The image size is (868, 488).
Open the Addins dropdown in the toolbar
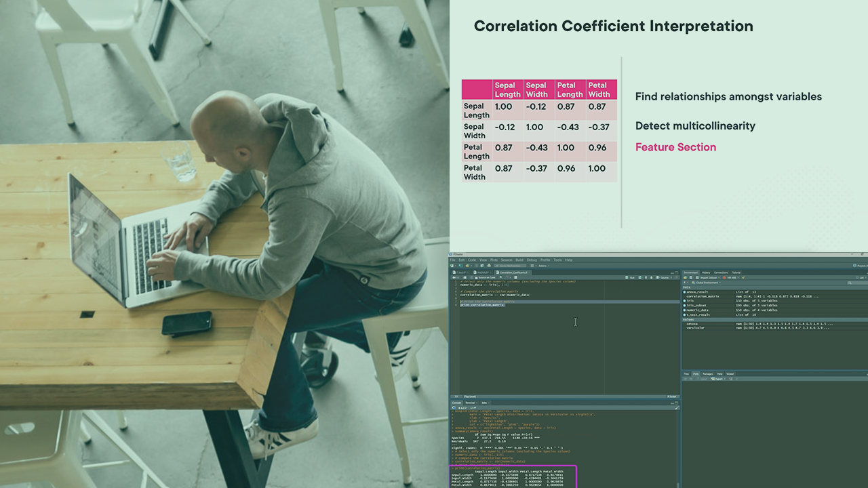click(x=543, y=266)
